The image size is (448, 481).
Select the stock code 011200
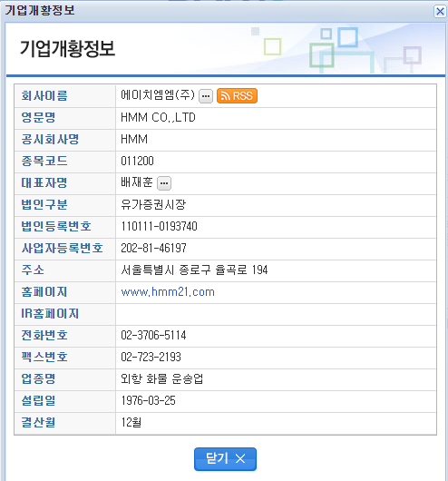click(137, 161)
